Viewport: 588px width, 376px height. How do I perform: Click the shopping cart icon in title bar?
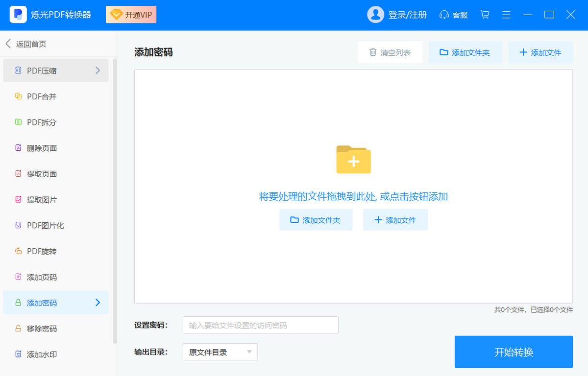(x=485, y=15)
